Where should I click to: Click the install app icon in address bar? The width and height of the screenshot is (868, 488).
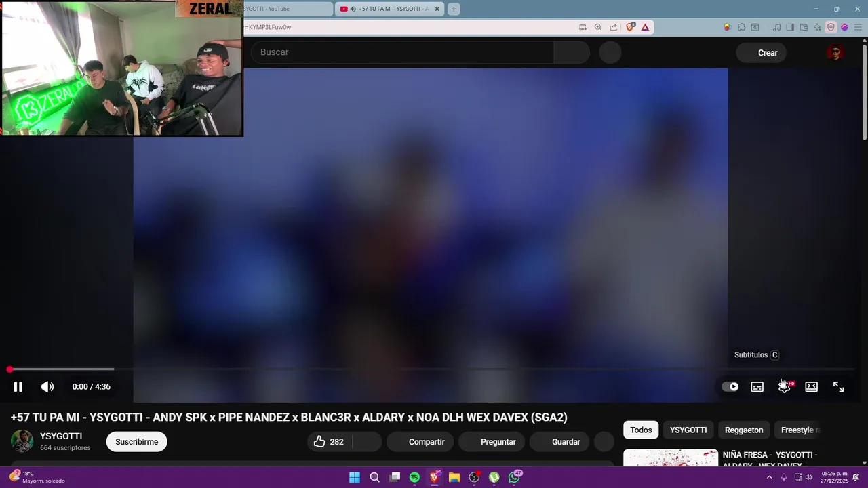(583, 27)
